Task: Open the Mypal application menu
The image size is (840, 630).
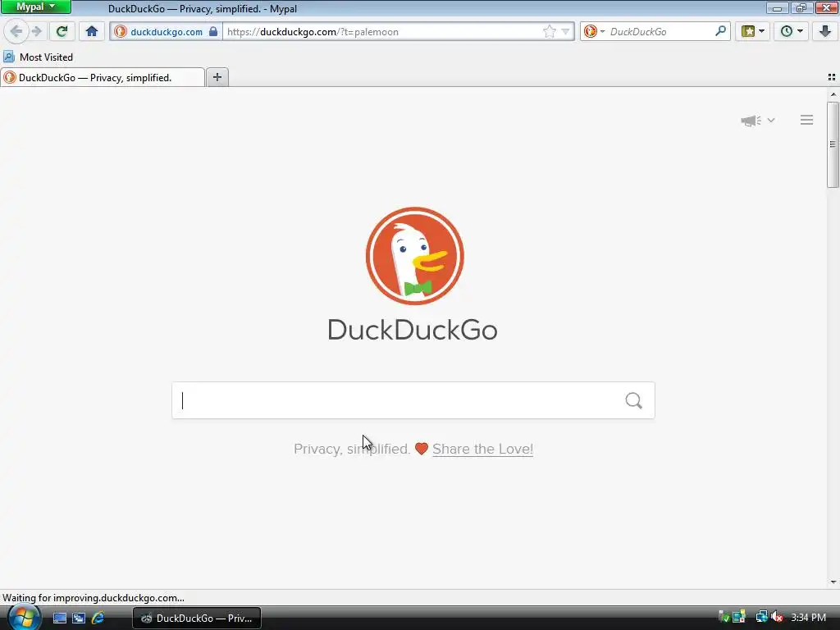Action: coord(36,7)
